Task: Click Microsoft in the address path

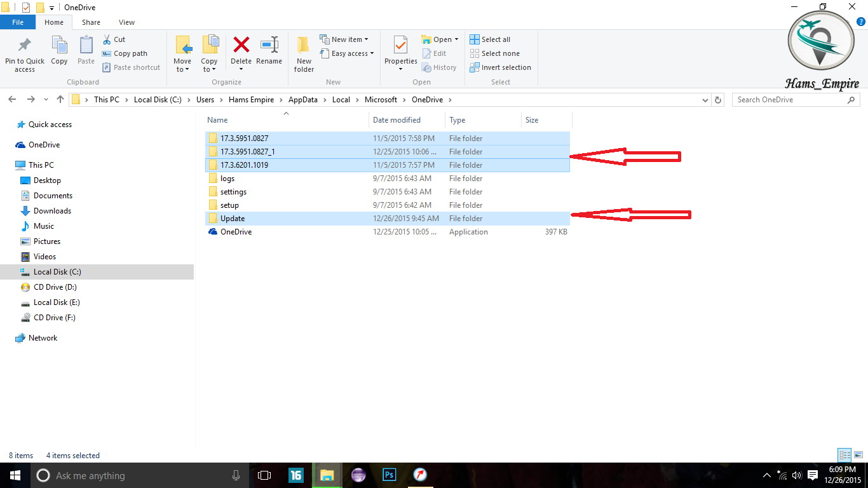Action: pos(381,100)
